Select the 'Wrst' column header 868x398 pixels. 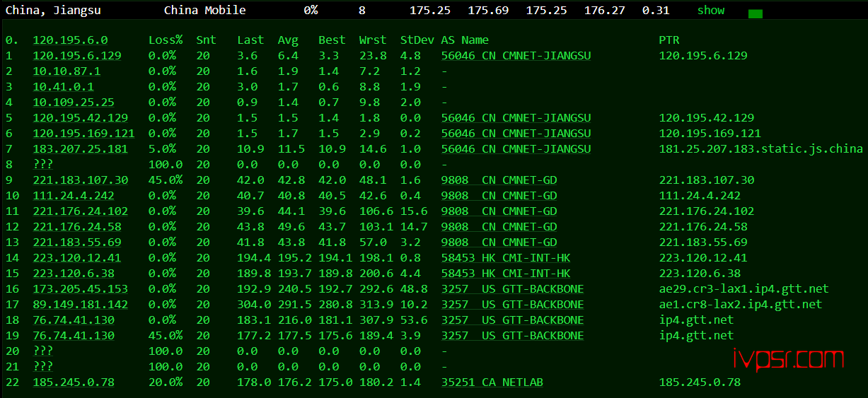click(372, 40)
